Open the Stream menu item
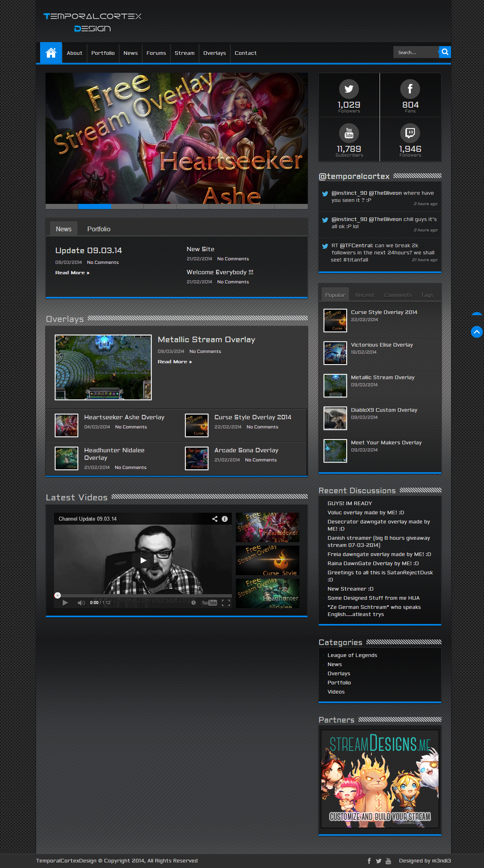Image resolution: width=484 pixels, height=868 pixels. click(x=185, y=53)
